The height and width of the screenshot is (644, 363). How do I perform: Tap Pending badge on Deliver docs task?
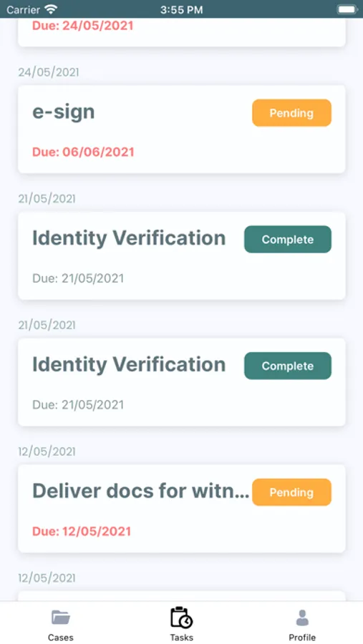coord(291,492)
